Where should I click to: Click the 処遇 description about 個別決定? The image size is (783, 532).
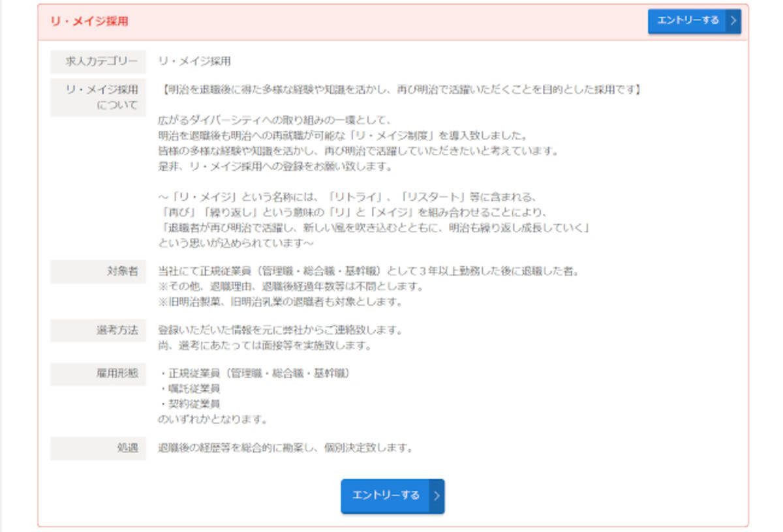pos(285,449)
